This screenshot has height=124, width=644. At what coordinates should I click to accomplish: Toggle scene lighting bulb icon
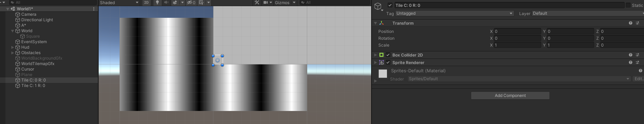click(157, 3)
